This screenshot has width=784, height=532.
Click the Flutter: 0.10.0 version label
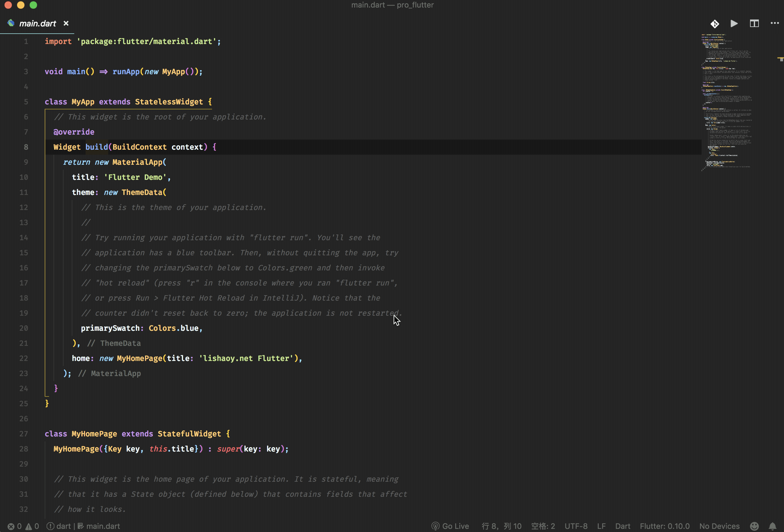[664, 526]
